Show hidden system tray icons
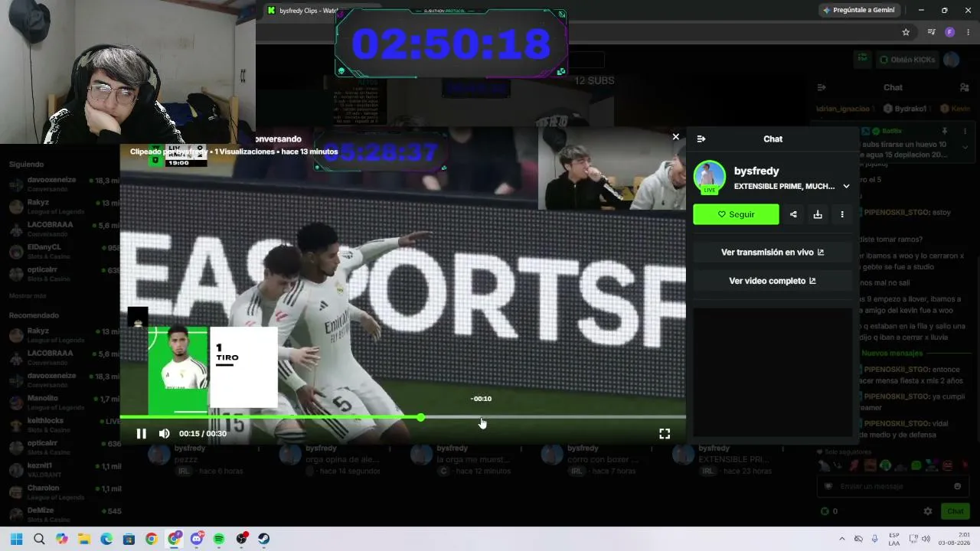This screenshot has width=980, height=551. click(842, 539)
